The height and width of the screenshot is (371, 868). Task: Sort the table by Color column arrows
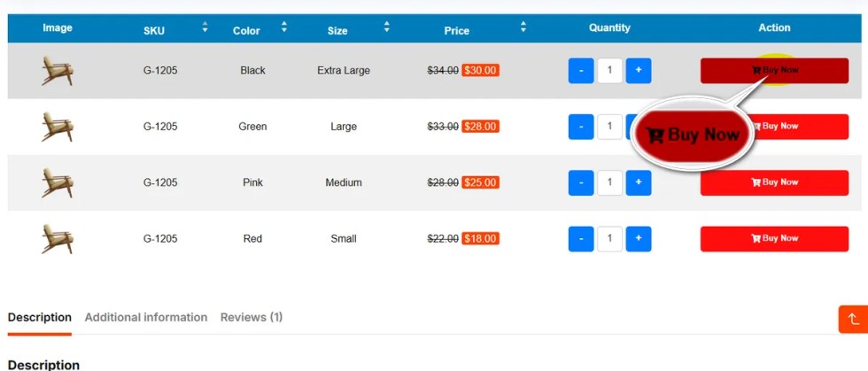pos(284,28)
